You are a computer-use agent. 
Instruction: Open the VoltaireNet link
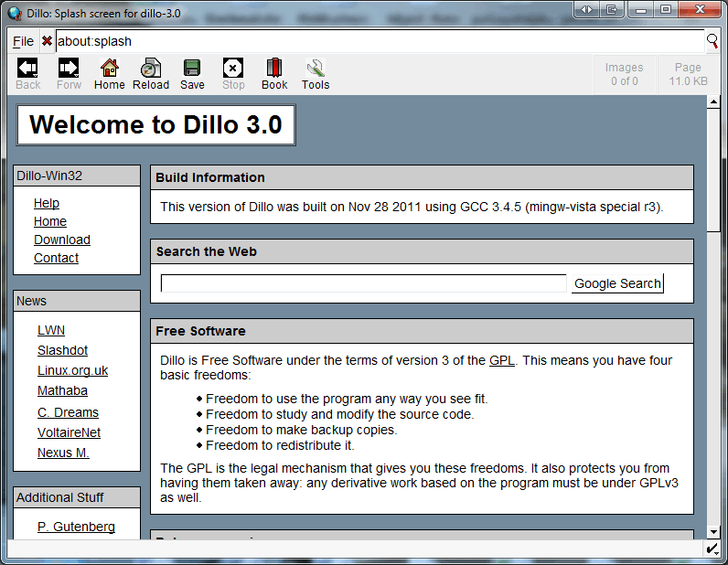(x=69, y=432)
